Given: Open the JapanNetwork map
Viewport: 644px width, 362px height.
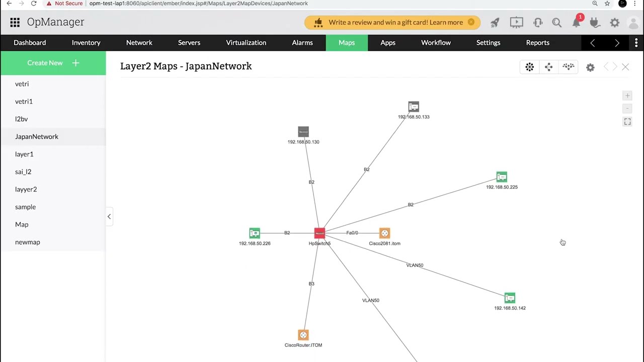Looking at the screenshot, I should [x=53, y=137].
